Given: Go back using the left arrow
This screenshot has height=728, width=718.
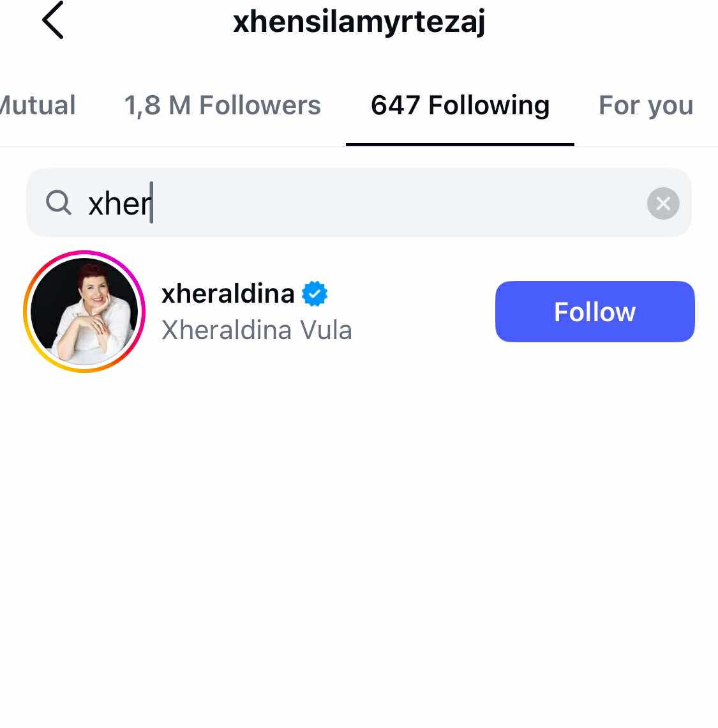Looking at the screenshot, I should [x=53, y=20].
